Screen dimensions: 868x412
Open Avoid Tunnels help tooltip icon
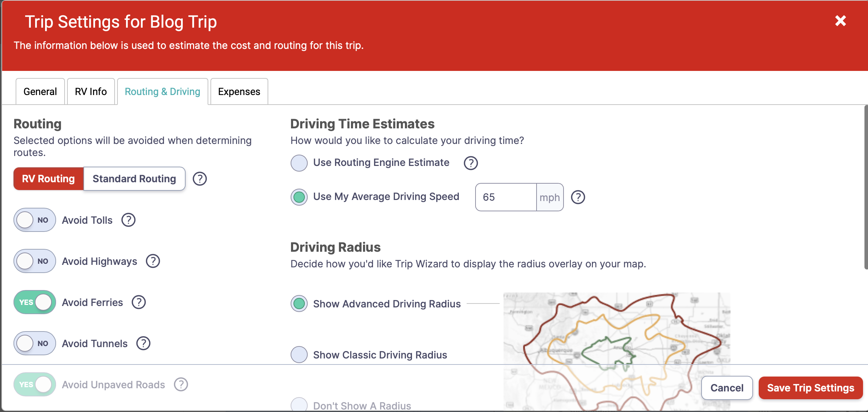143,343
